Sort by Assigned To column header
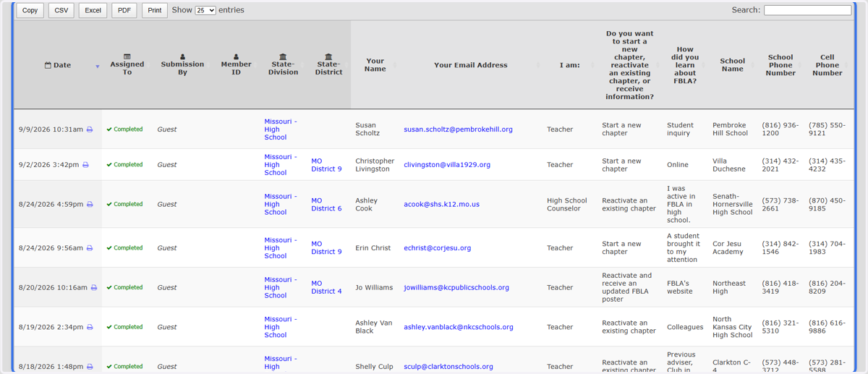Screen dimensions: 868x374 tap(127, 65)
